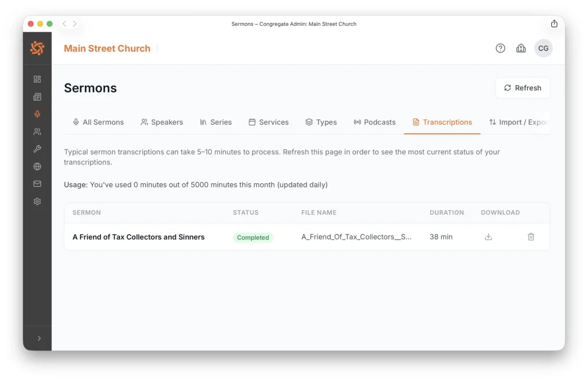Viewport: 588px width, 381px height.
Task: Open the dashboard grid icon in sidebar
Action: pos(37,79)
